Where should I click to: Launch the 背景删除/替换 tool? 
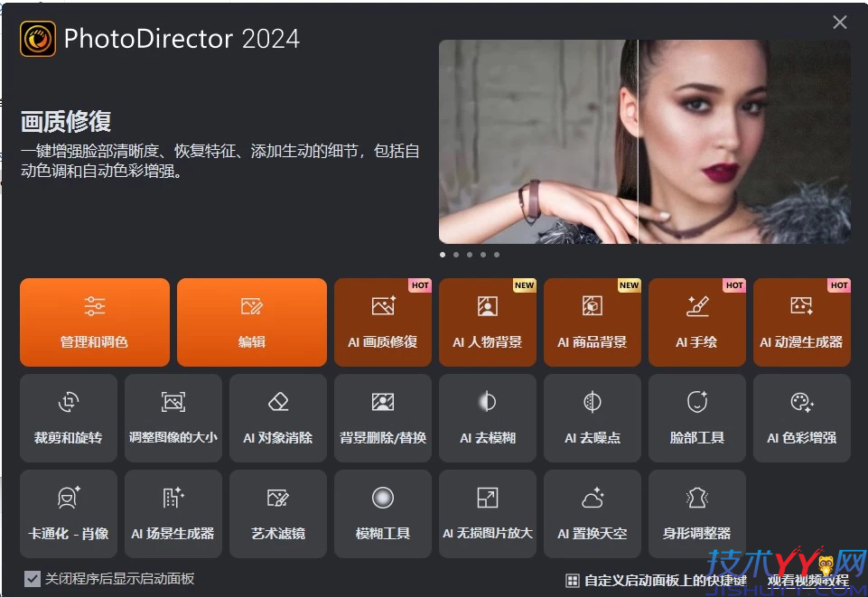382,418
